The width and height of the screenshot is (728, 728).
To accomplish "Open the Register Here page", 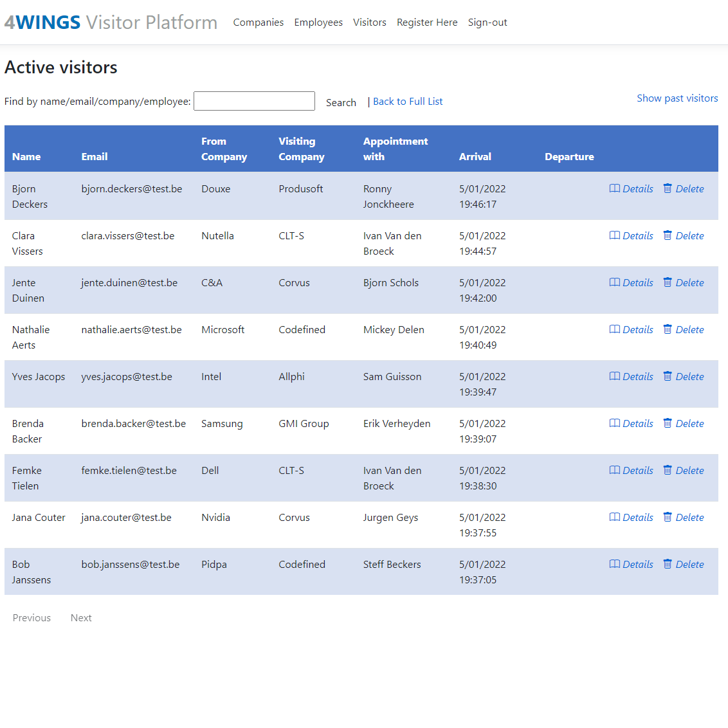I will (x=426, y=23).
